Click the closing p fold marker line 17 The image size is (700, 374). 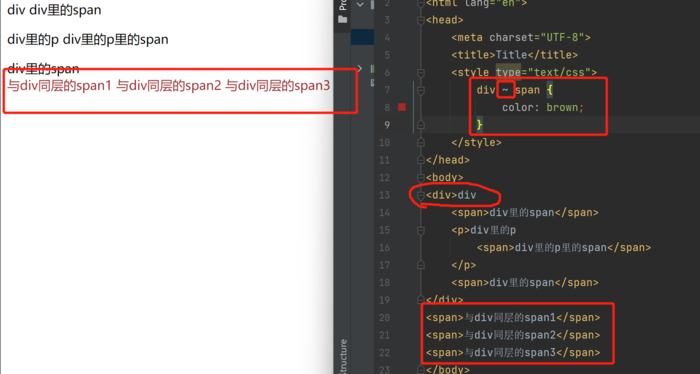tap(421, 265)
